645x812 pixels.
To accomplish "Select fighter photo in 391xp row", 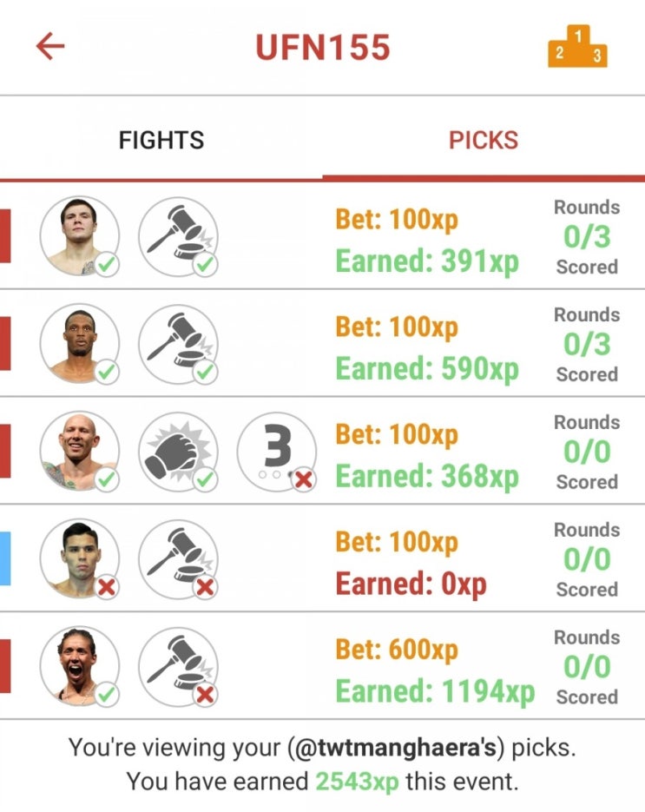I will click(x=80, y=237).
